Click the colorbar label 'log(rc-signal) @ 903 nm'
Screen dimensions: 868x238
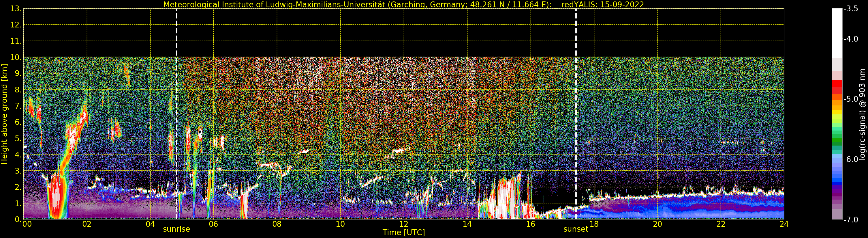[x=862, y=114]
